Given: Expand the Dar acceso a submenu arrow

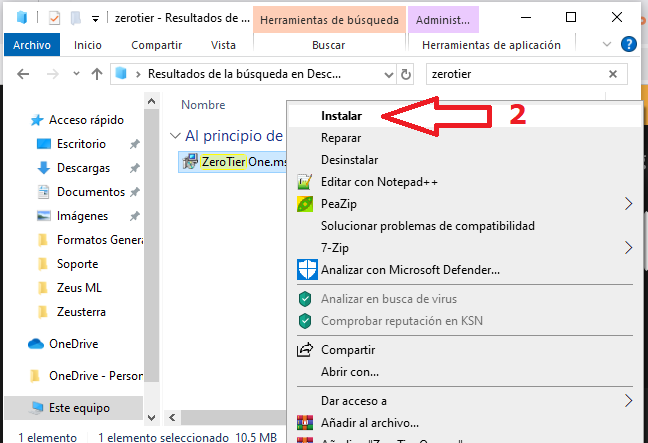Looking at the screenshot, I should pyautogui.click(x=628, y=400).
